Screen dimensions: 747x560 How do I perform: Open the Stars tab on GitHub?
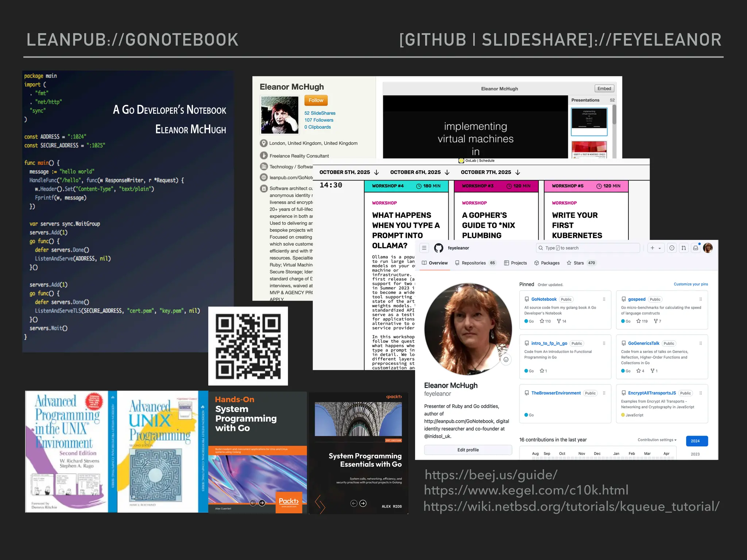click(x=581, y=263)
